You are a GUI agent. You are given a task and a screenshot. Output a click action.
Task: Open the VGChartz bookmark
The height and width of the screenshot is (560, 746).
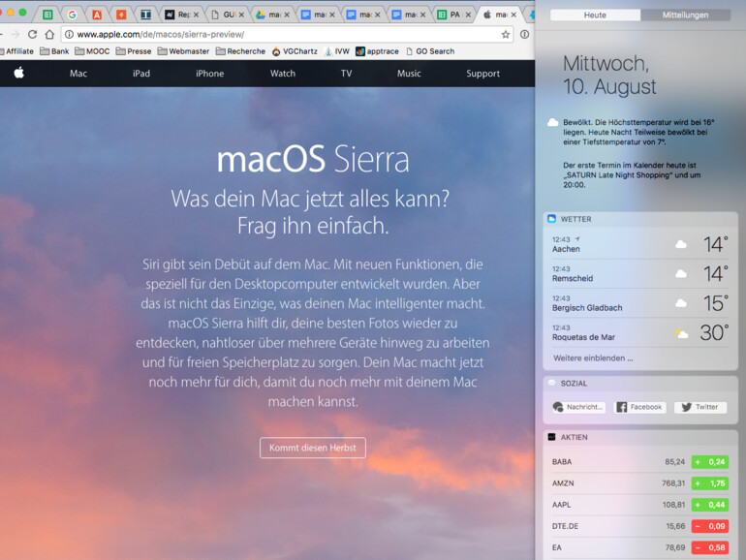click(295, 51)
